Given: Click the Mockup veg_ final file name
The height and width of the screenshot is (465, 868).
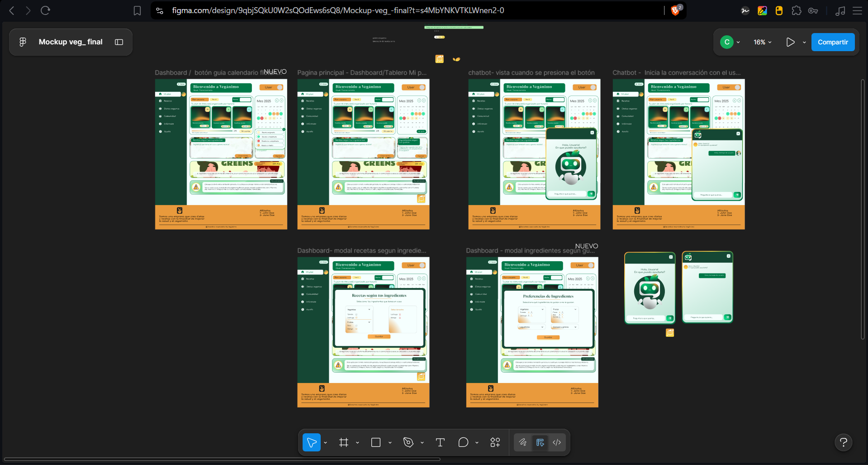Looking at the screenshot, I should (x=71, y=42).
